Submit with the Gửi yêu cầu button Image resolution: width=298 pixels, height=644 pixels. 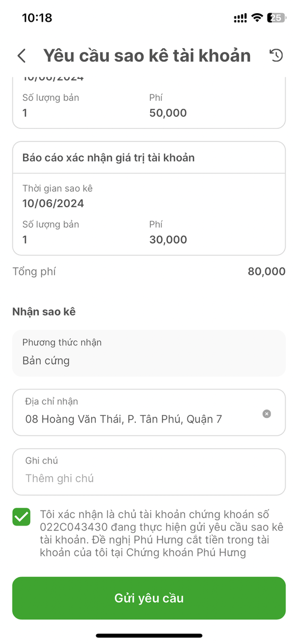tap(149, 598)
